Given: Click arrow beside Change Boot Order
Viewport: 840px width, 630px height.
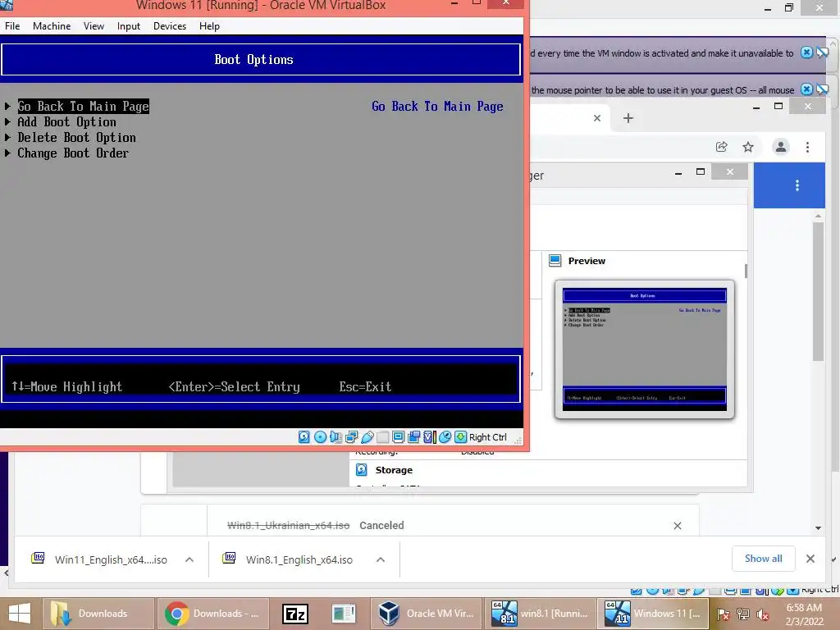Looking at the screenshot, I should click(7, 153).
